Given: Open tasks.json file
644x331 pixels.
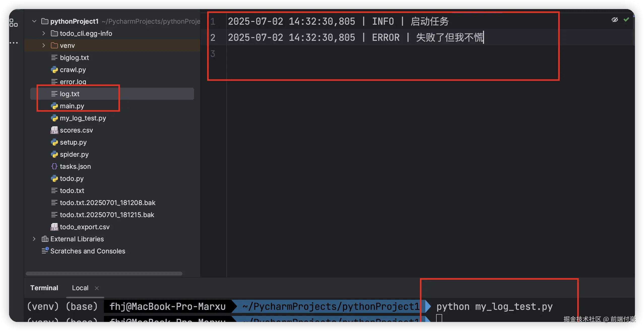Looking at the screenshot, I should 75,167.
